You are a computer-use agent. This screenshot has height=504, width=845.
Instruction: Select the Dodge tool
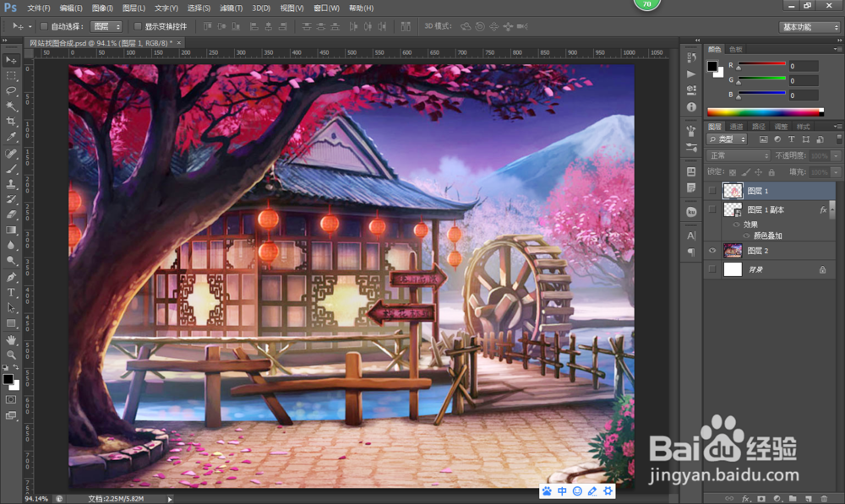point(11,261)
